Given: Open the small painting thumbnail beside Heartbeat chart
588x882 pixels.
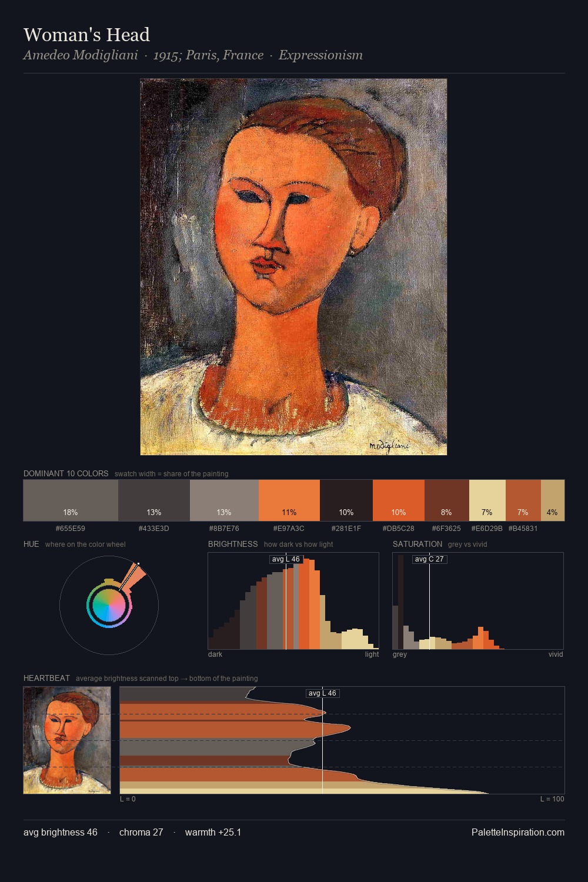Looking at the screenshot, I should pos(67,740).
